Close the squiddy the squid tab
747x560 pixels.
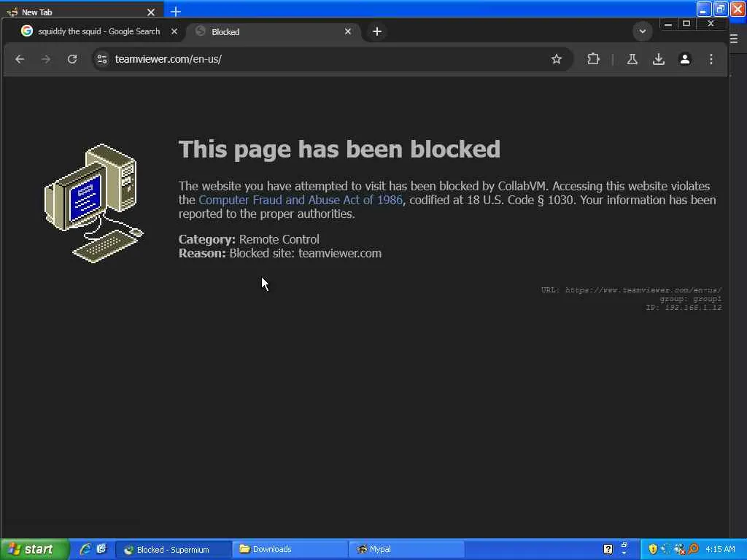click(x=174, y=31)
